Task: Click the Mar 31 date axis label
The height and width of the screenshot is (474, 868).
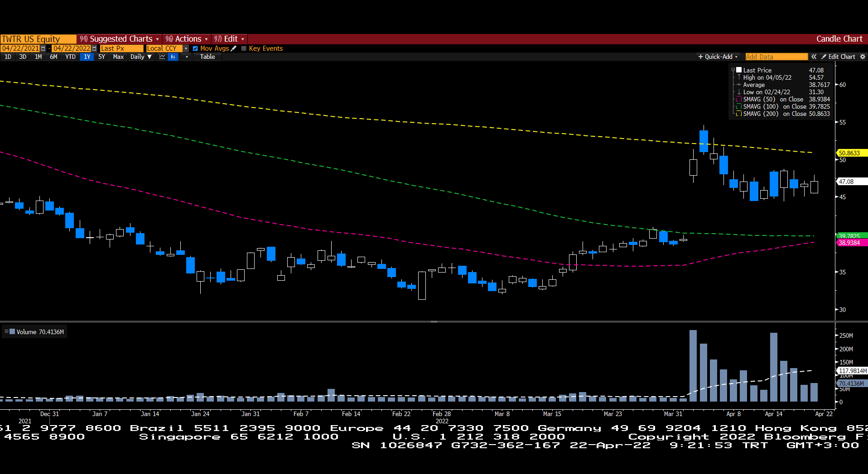Action: 673,414
